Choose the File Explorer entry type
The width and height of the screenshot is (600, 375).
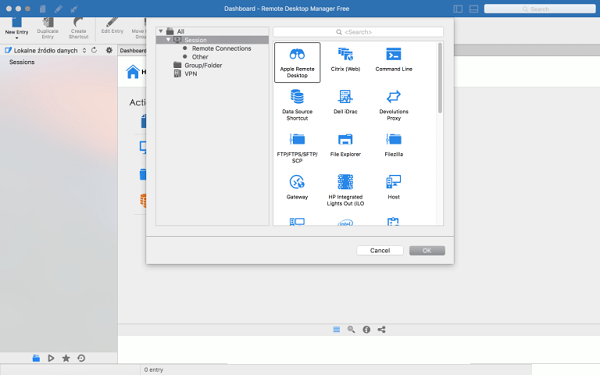345,145
